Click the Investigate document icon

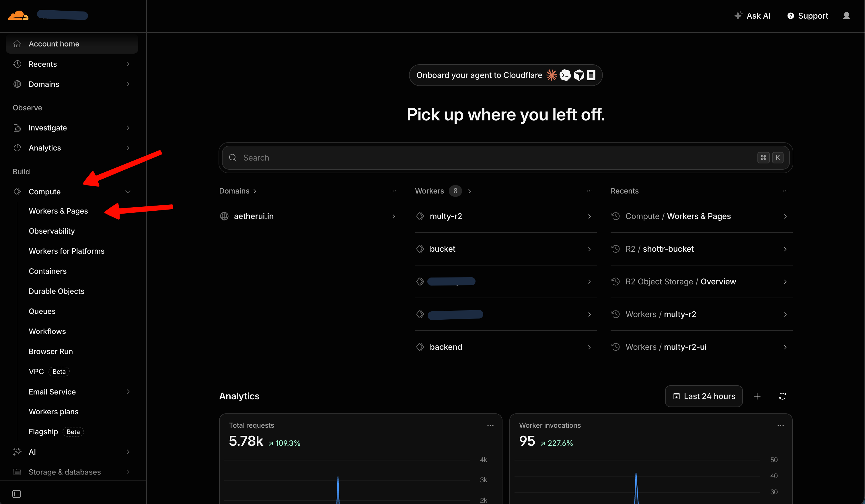(17, 128)
